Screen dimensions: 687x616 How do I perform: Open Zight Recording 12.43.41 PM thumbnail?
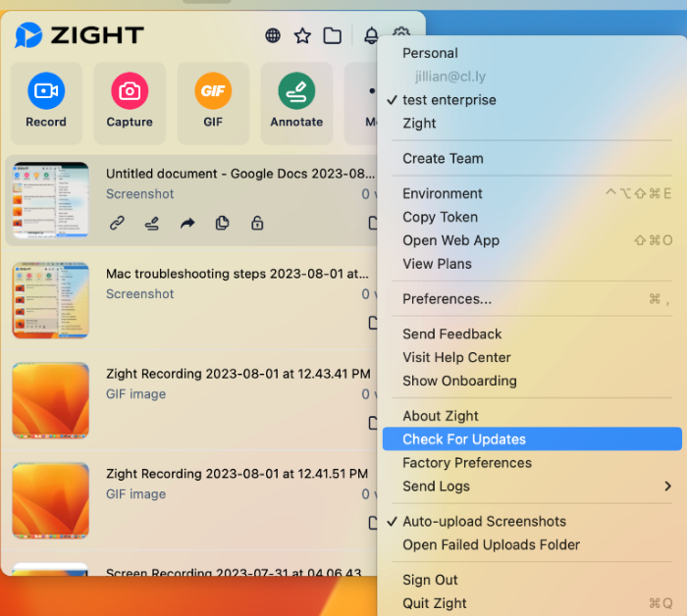pyautogui.click(x=50, y=400)
